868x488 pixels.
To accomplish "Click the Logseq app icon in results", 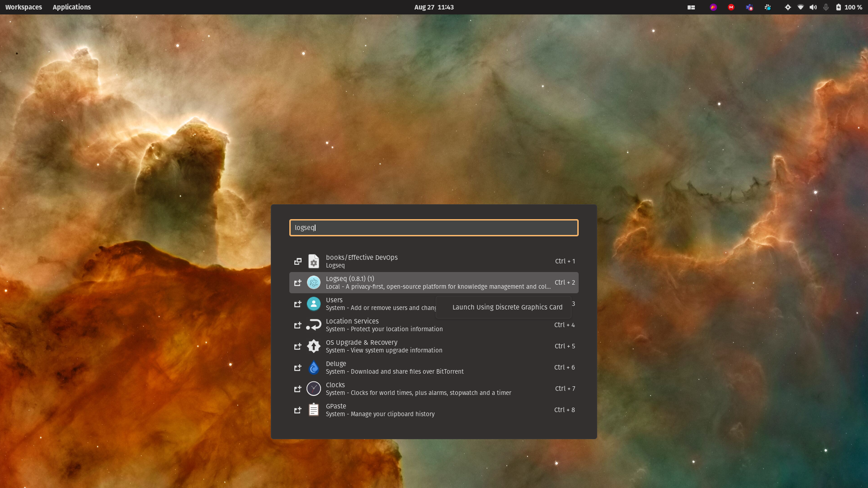I will (x=313, y=282).
